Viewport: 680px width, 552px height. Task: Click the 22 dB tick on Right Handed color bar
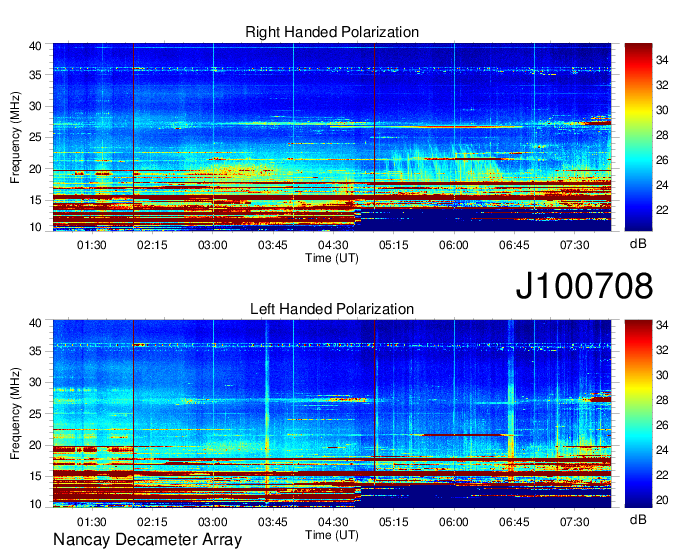[662, 210]
